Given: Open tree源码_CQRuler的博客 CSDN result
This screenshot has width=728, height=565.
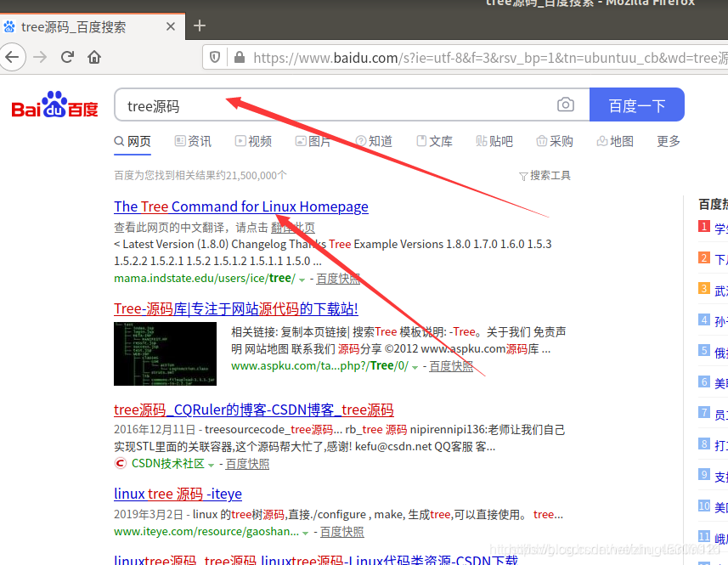Looking at the screenshot, I should (254, 410).
